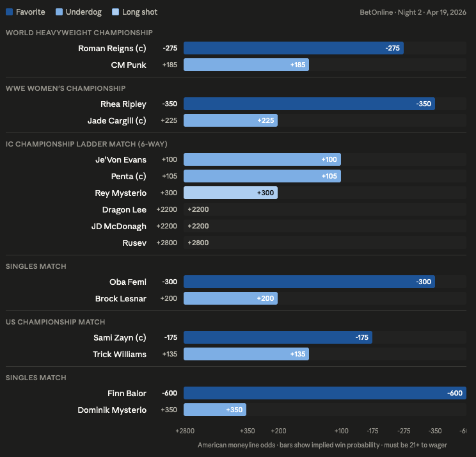Click the Penta (c) +105 bar
Viewport: 476px width, 457px height.
262,176
